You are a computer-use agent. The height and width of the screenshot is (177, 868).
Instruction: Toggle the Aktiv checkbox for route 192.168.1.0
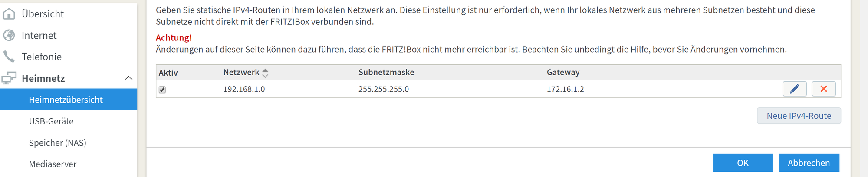(162, 90)
